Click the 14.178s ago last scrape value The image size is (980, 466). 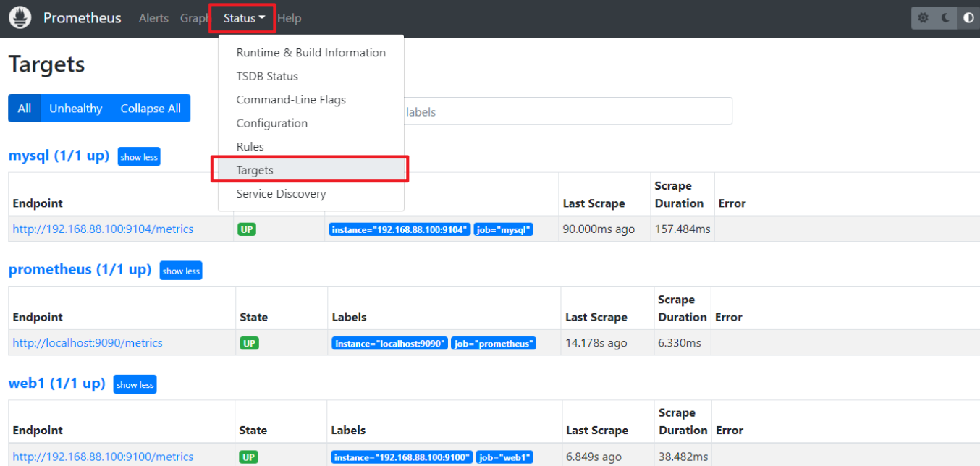pos(596,343)
